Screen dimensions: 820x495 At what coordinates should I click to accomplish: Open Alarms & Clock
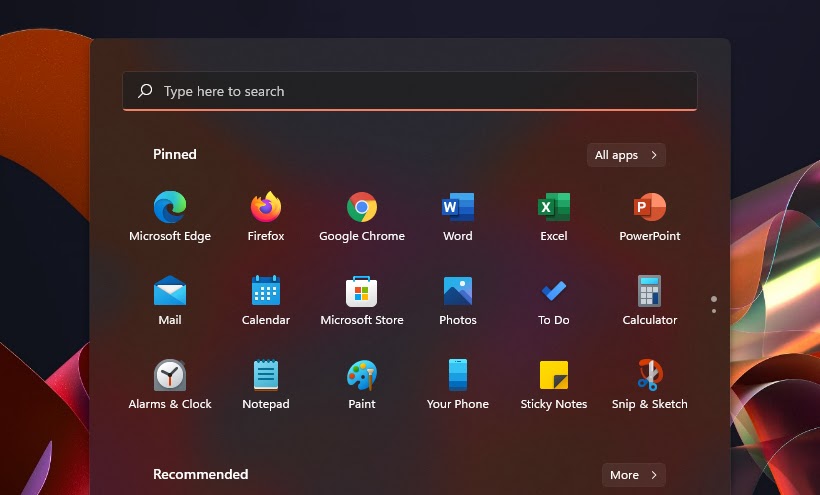[170, 375]
